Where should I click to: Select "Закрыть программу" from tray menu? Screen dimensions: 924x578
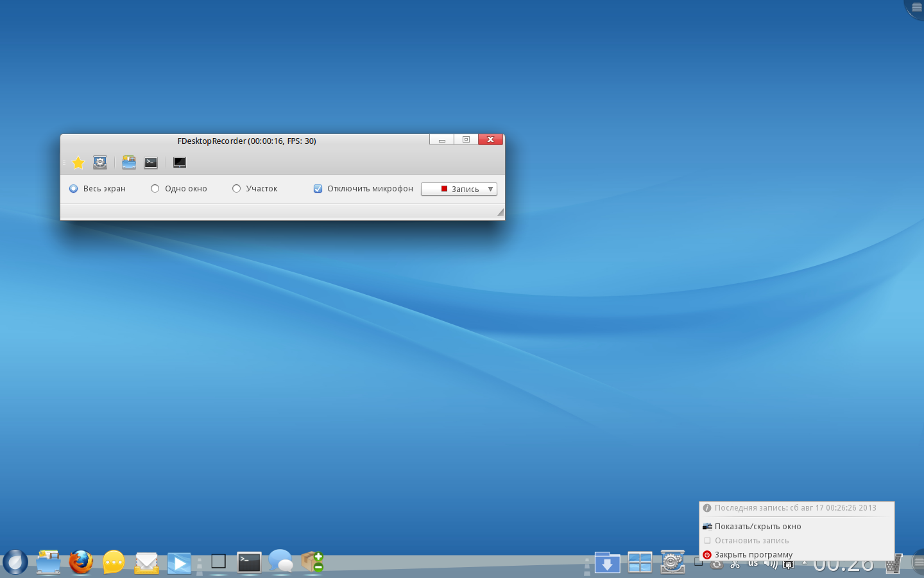[x=796, y=555]
